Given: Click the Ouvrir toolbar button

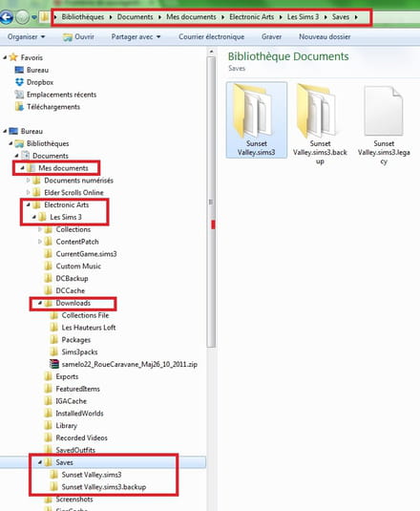Looking at the screenshot, I should tap(78, 37).
